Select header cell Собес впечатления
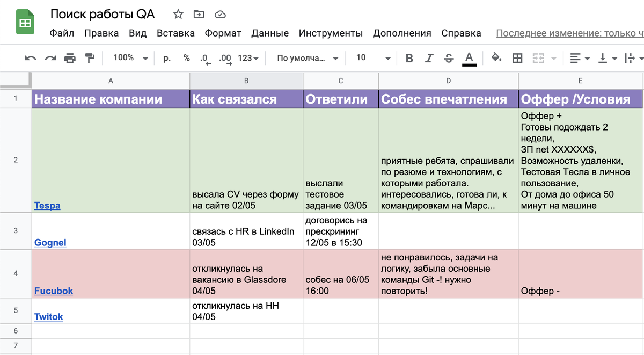The height and width of the screenshot is (355, 644). click(449, 99)
